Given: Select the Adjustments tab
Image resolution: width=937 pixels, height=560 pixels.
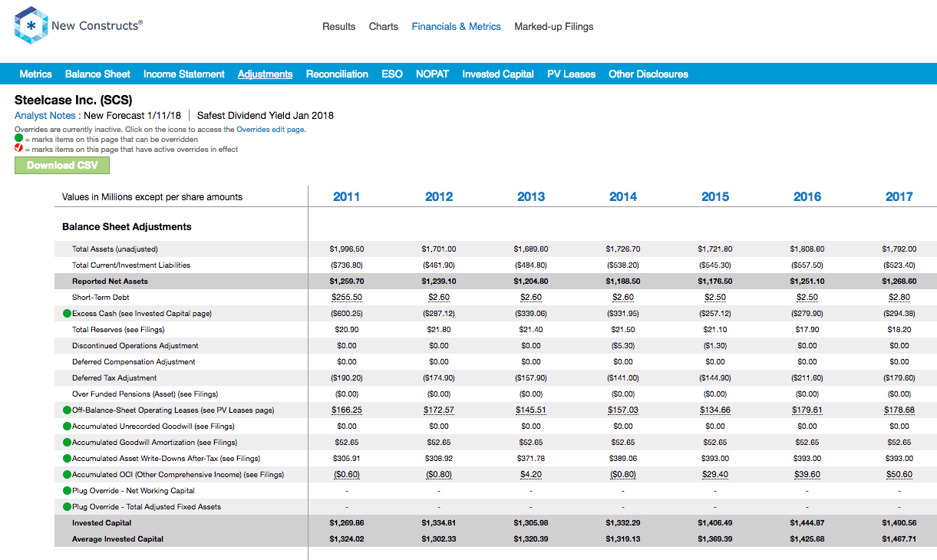Looking at the screenshot, I should [x=265, y=74].
